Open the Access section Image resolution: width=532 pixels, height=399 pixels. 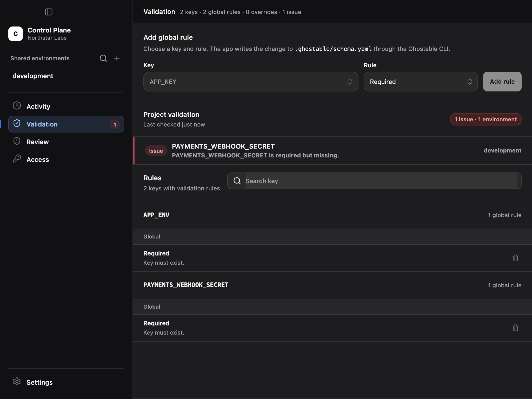(66, 159)
